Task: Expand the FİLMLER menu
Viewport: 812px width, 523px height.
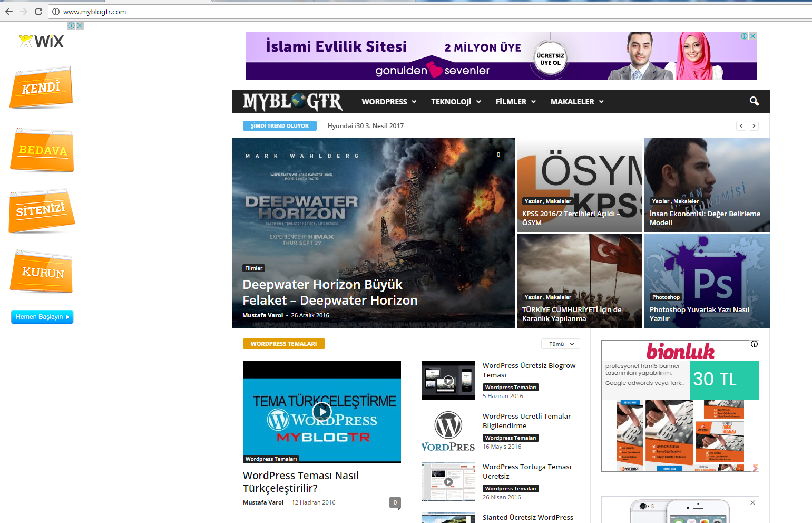Action: [x=516, y=102]
